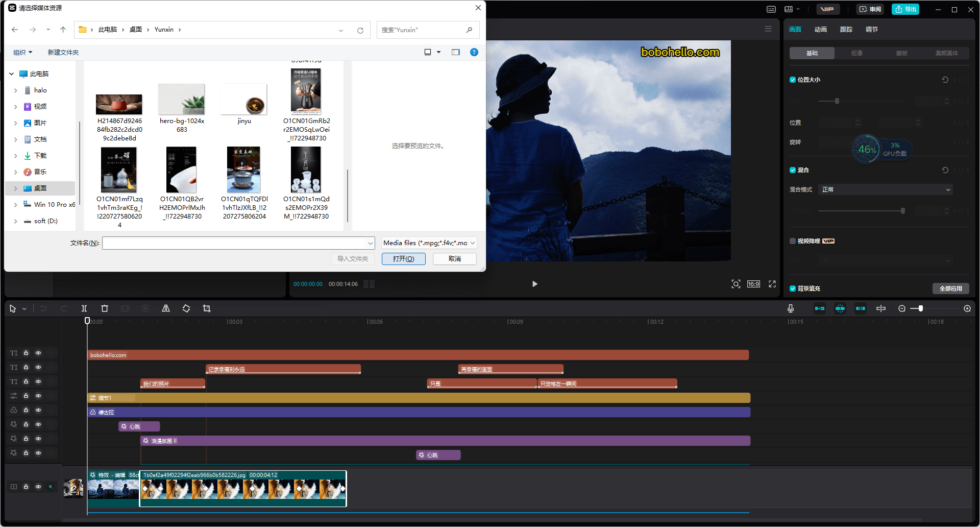The width and height of the screenshot is (980, 527).
Task: Switch to the 调节 tab
Action: (x=872, y=30)
